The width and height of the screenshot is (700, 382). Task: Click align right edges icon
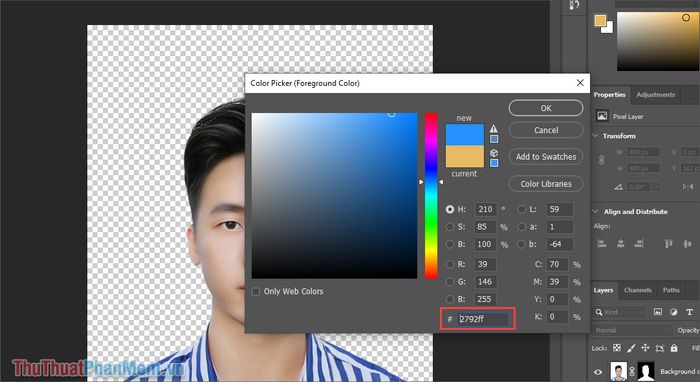pyautogui.click(x=639, y=244)
